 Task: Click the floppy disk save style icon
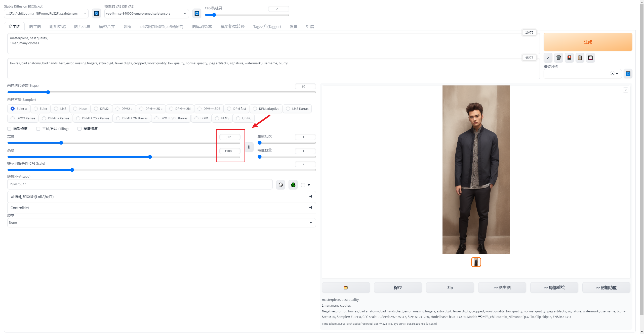590,58
